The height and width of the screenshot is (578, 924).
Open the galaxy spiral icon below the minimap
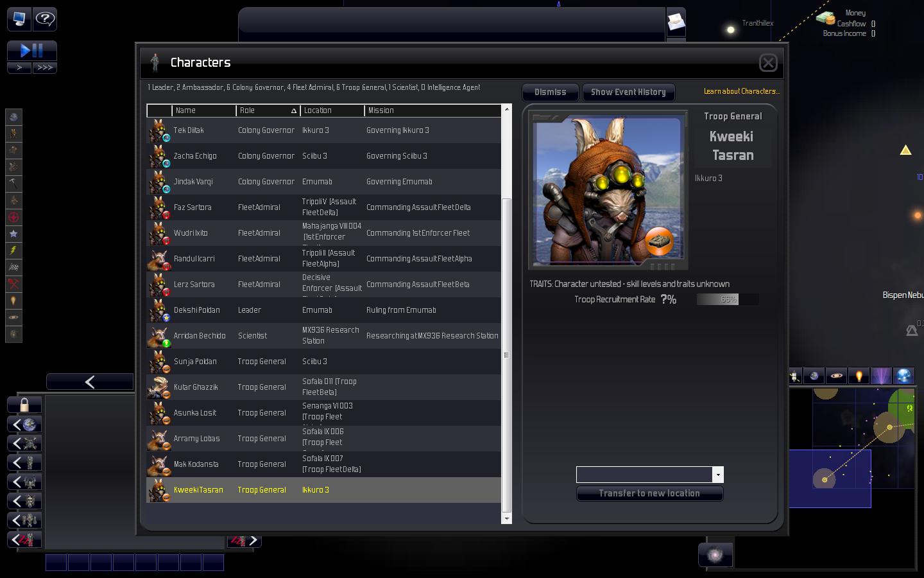(x=715, y=554)
